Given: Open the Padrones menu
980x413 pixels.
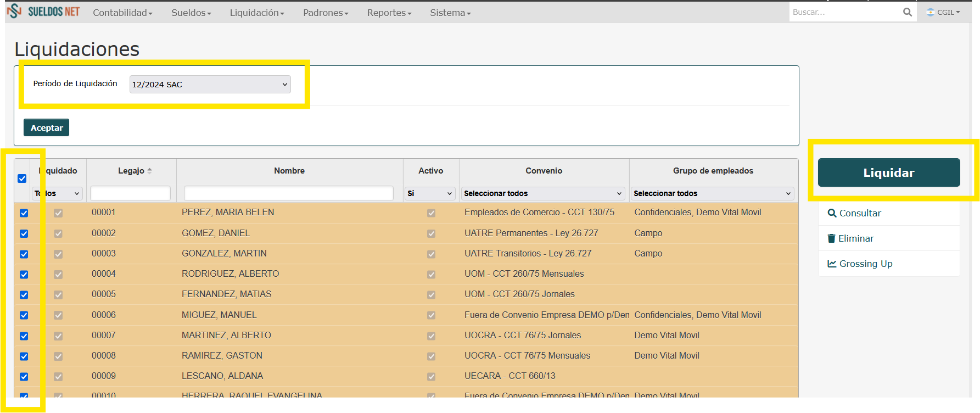Looking at the screenshot, I should pos(326,13).
